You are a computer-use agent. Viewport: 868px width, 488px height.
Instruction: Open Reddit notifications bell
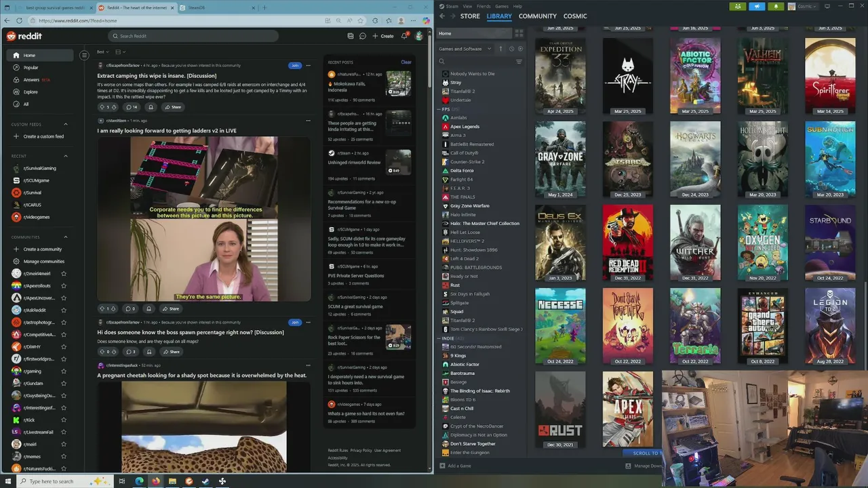tap(404, 36)
